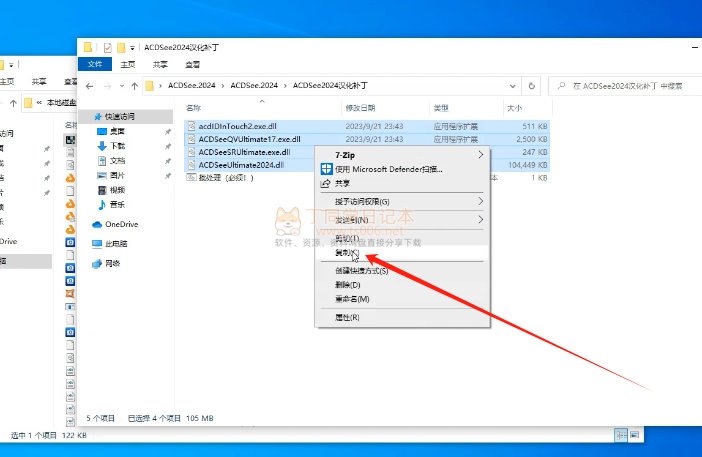Switch to the 共享 ribbon tab in front window
The height and width of the screenshot is (457, 702).
[x=160, y=64]
